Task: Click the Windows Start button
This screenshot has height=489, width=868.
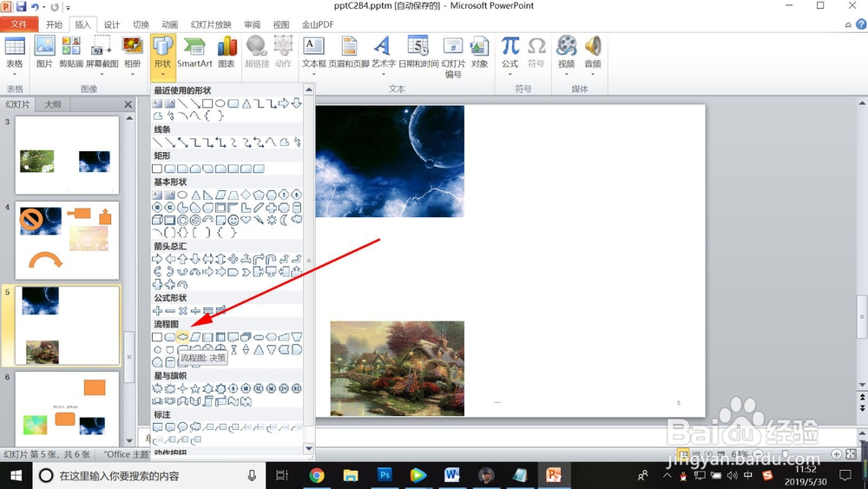Action: (16, 475)
